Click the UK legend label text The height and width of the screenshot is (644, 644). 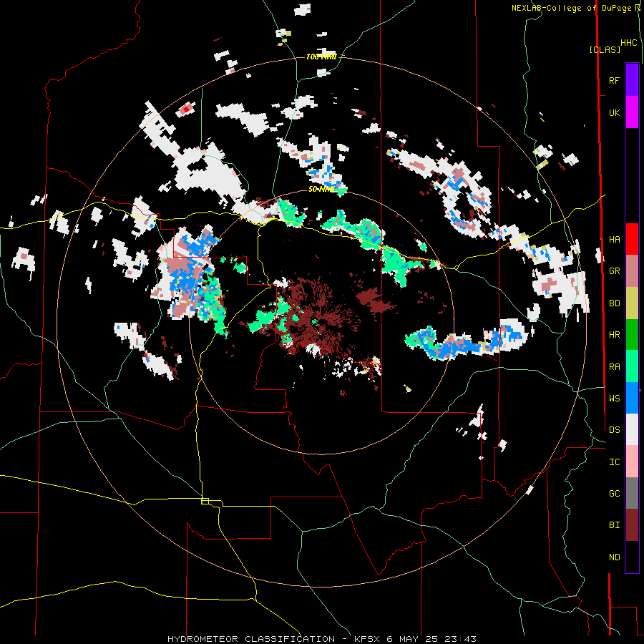tap(614, 112)
